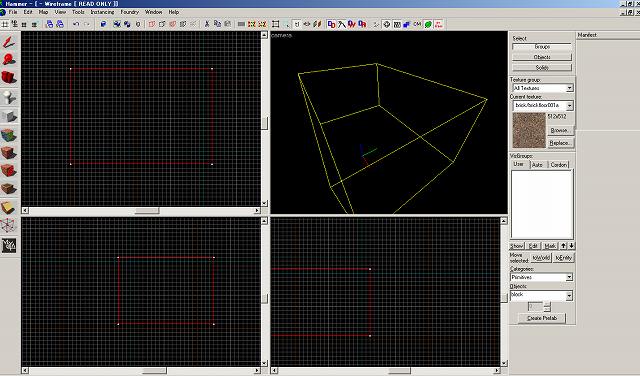Set selection mode to Groups

[x=542, y=47]
